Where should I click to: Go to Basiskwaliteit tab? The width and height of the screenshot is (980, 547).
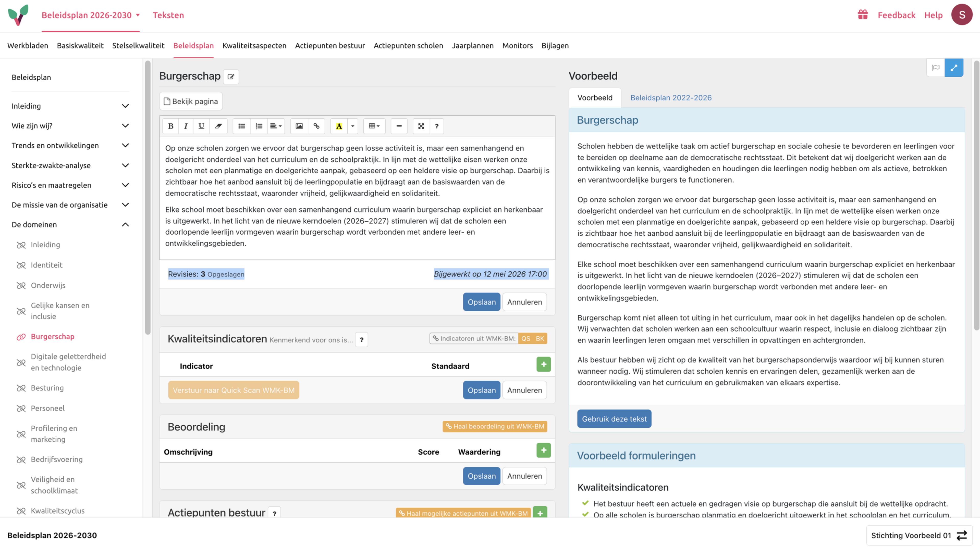80,46
